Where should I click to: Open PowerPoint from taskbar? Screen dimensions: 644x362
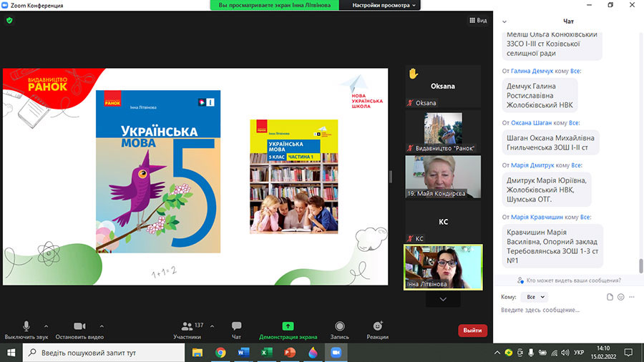[x=290, y=353]
